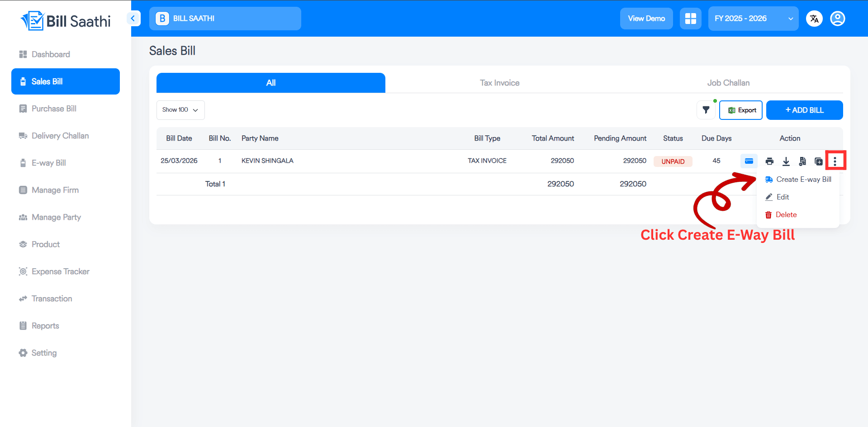Viewport: 868px width, 427px height.
Task: Click the Due Days column header
Action: pos(716,138)
